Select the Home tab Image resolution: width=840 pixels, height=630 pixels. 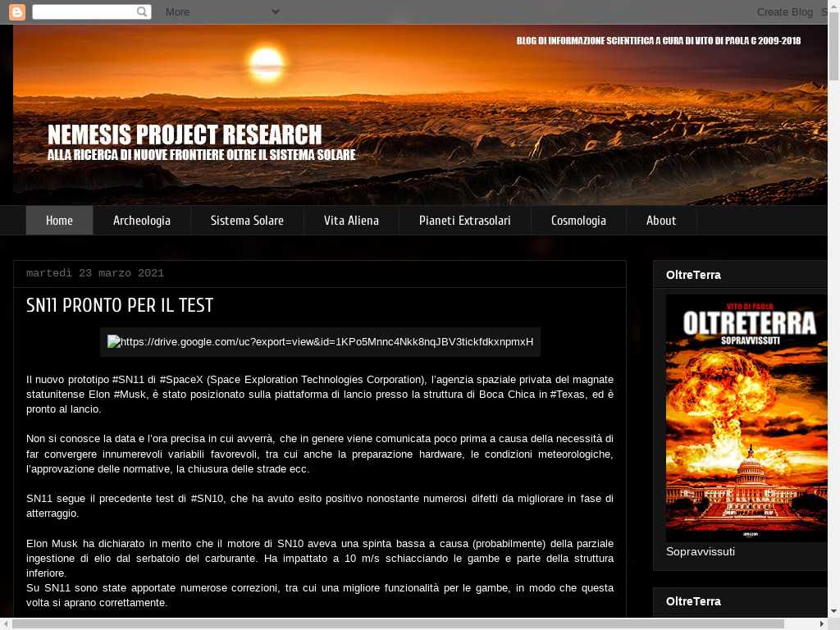(59, 221)
